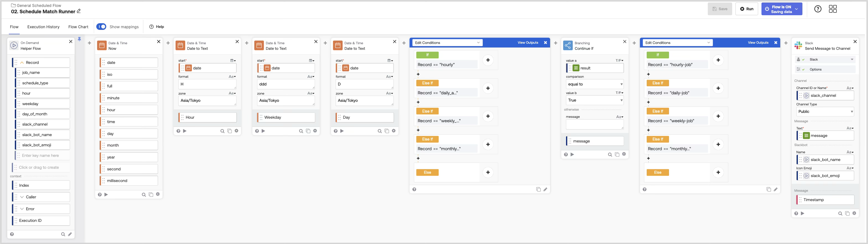Add step to the hourly If branch
The width and height of the screenshot is (868, 244).
coord(488,60)
